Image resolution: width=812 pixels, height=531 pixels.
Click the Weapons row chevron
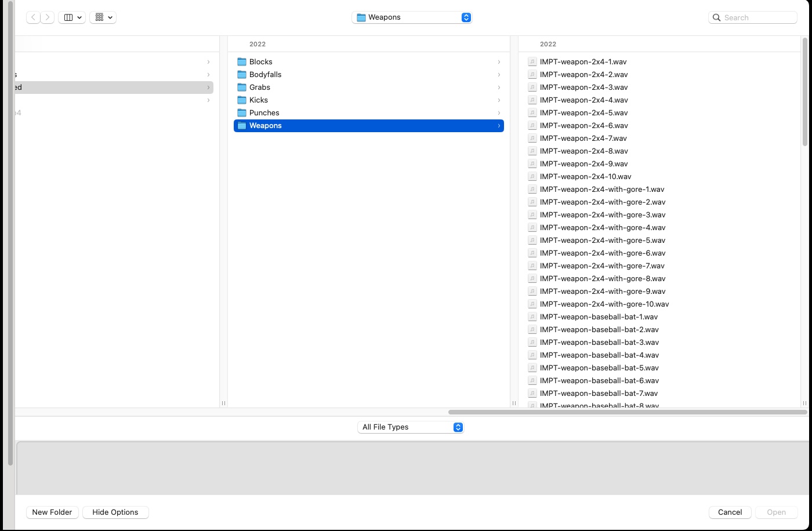(499, 126)
